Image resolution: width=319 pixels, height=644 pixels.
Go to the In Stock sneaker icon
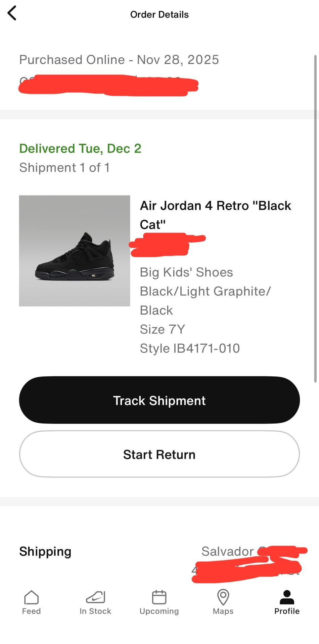[95, 597]
